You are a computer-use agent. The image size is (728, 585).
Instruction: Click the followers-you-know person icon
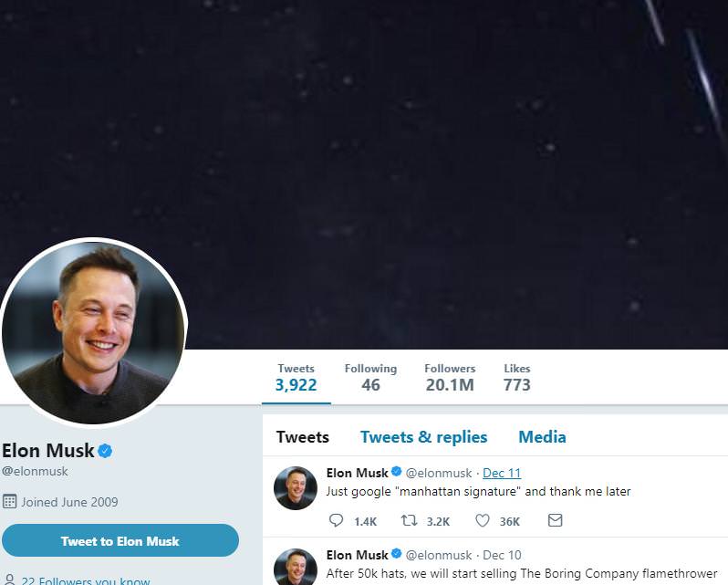pyautogui.click(x=9, y=580)
